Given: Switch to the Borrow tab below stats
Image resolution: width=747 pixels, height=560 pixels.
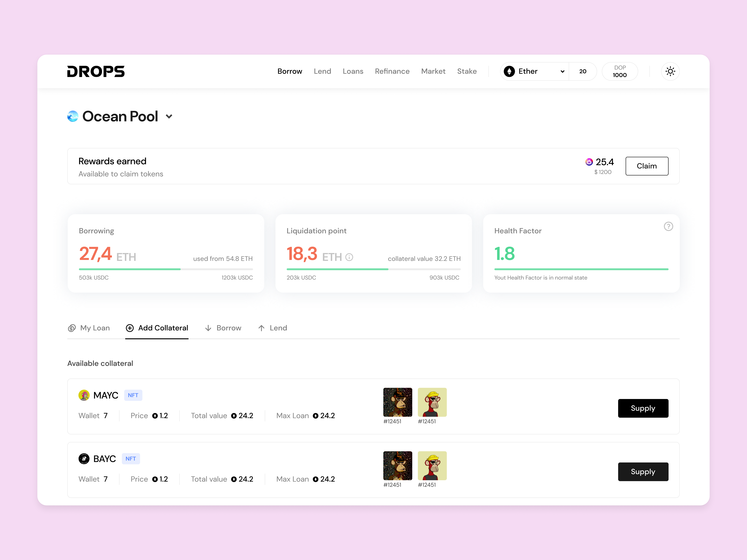Looking at the screenshot, I should 223,328.
